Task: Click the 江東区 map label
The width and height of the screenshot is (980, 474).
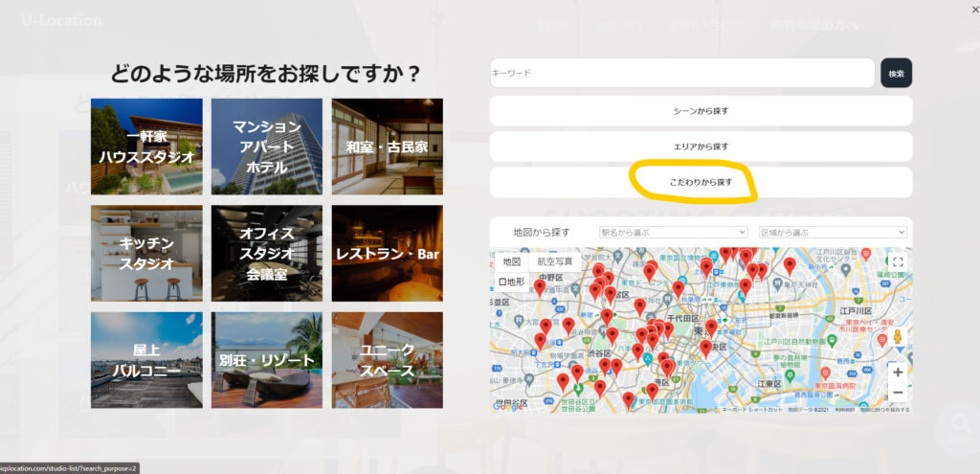Action: tap(768, 383)
